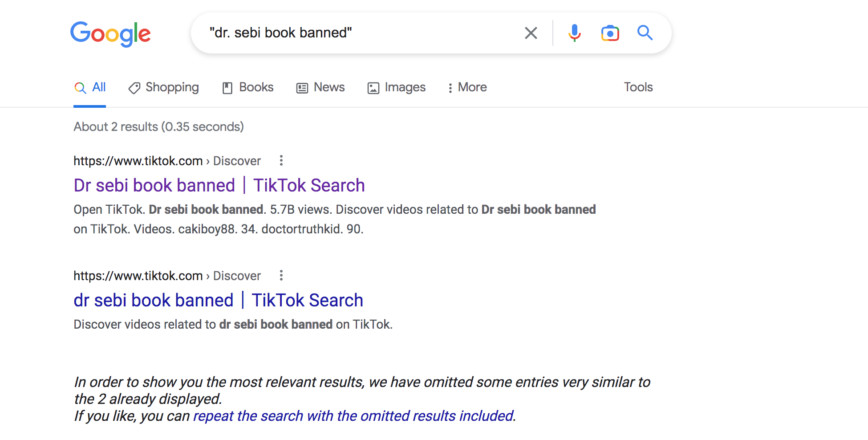Image resolution: width=868 pixels, height=440 pixels.
Task: Switch to the News tab
Action: [320, 87]
